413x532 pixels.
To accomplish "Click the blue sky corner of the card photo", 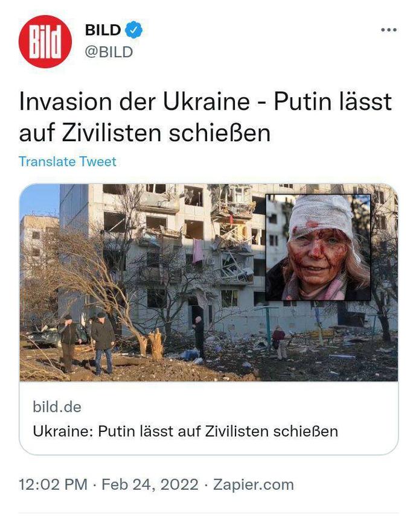I will tap(39, 200).
